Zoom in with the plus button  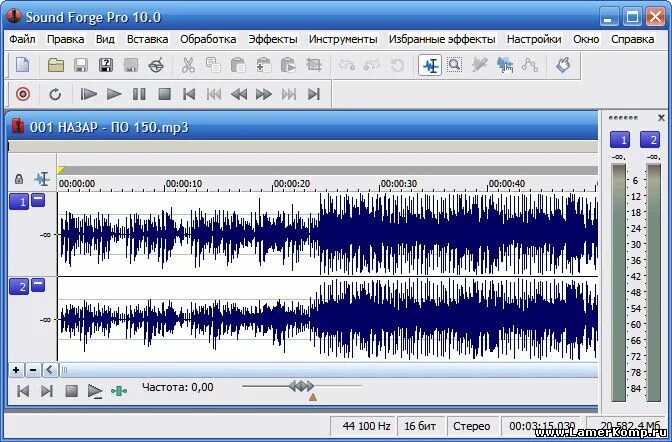(x=16, y=370)
